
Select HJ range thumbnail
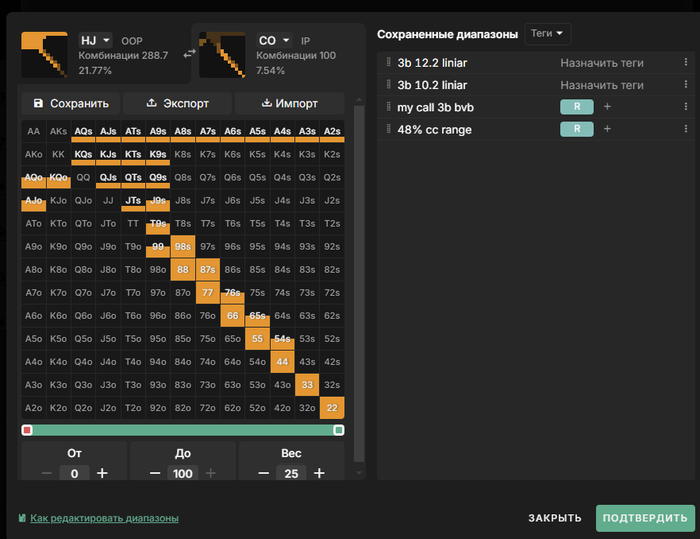(x=44, y=54)
